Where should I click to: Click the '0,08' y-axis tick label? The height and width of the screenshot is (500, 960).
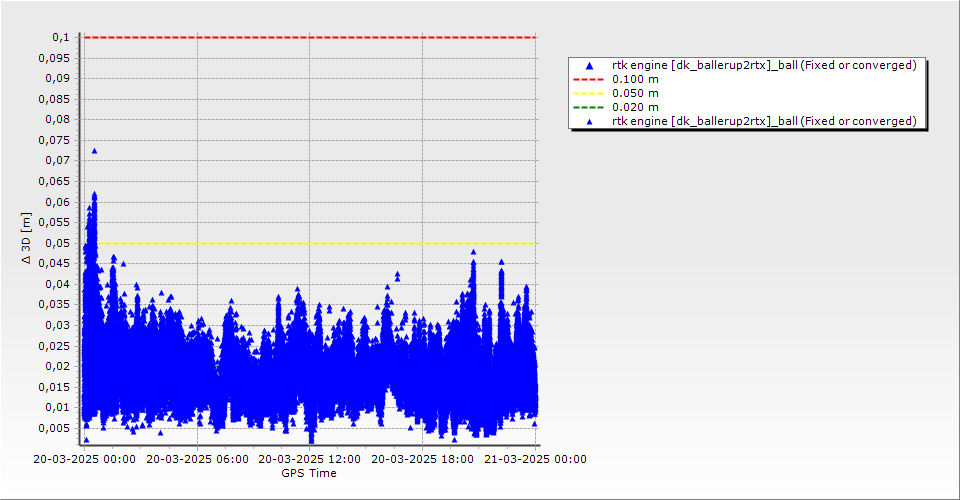pos(58,120)
